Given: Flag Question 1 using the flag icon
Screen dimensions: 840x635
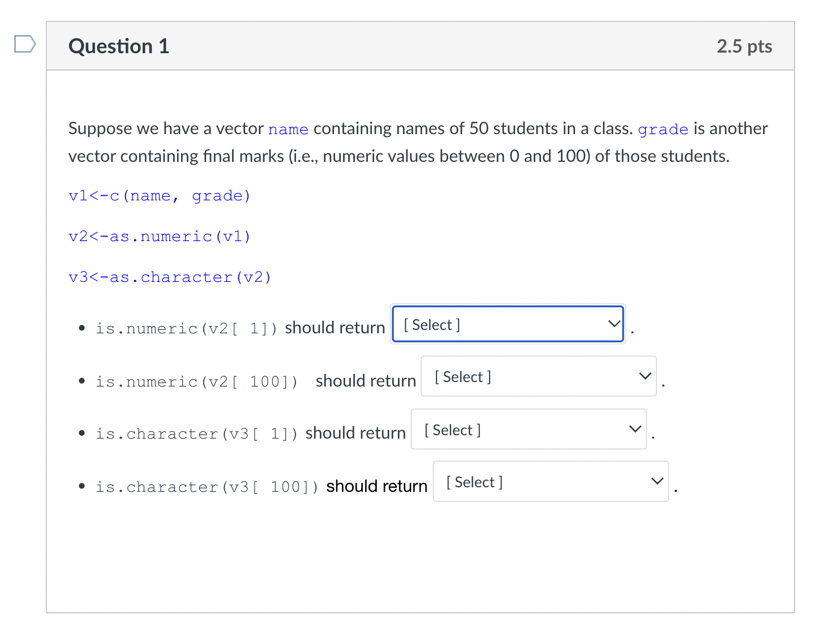Looking at the screenshot, I should tap(25, 44).
